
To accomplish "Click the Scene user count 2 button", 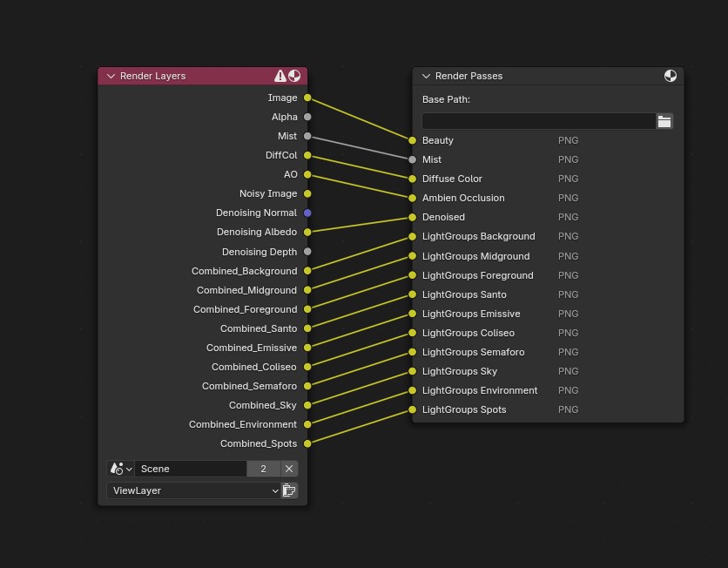I will 263,469.
